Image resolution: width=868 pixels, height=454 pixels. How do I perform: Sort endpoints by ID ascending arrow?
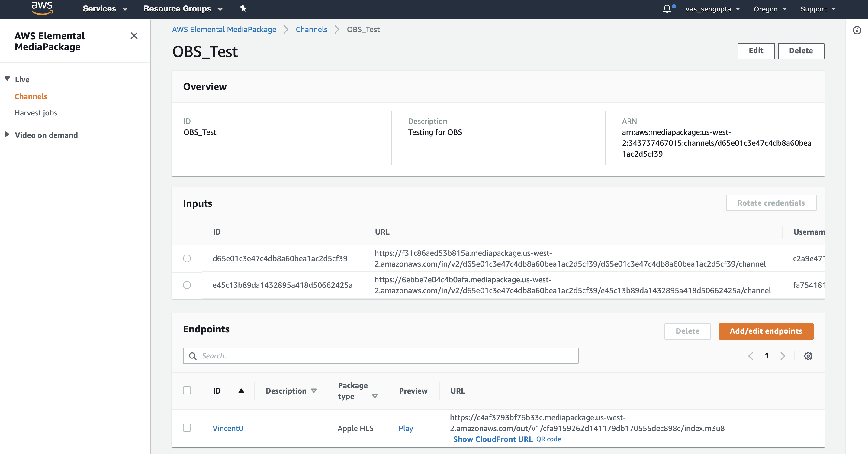[x=241, y=391]
